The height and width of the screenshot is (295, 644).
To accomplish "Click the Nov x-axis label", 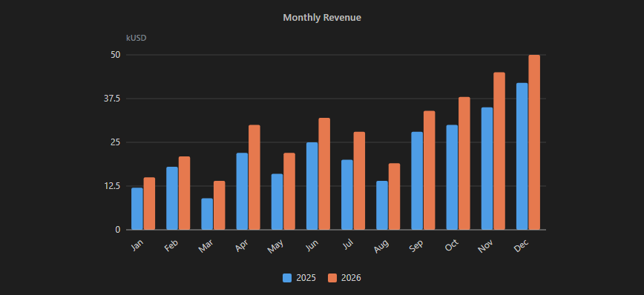I will point(486,246).
